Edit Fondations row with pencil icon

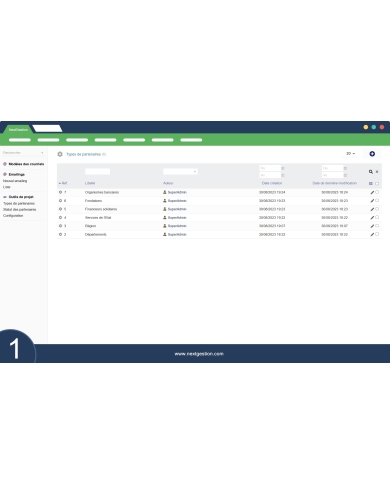(372, 201)
